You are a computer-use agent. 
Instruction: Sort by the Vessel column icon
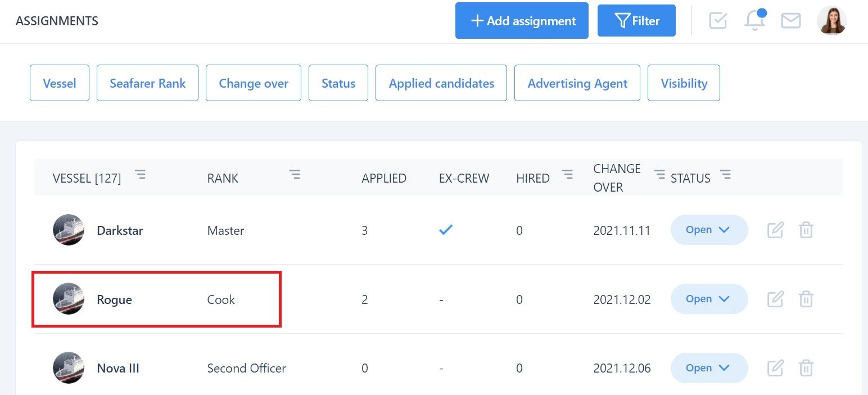click(141, 175)
